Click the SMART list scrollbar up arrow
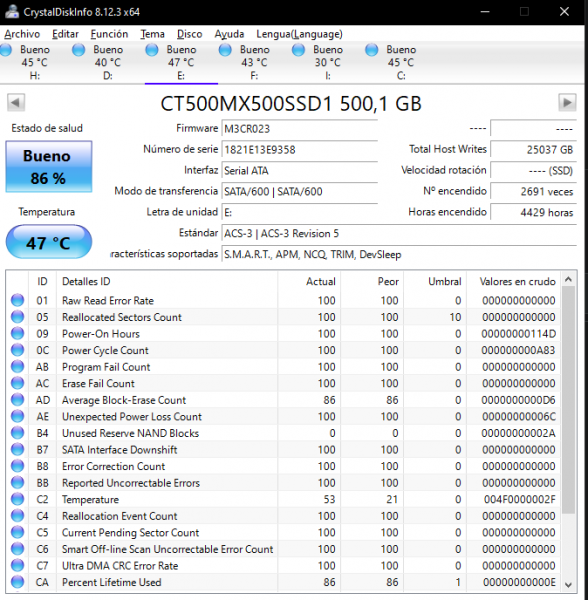This screenshot has height=600, width=588. pos(568,280)
